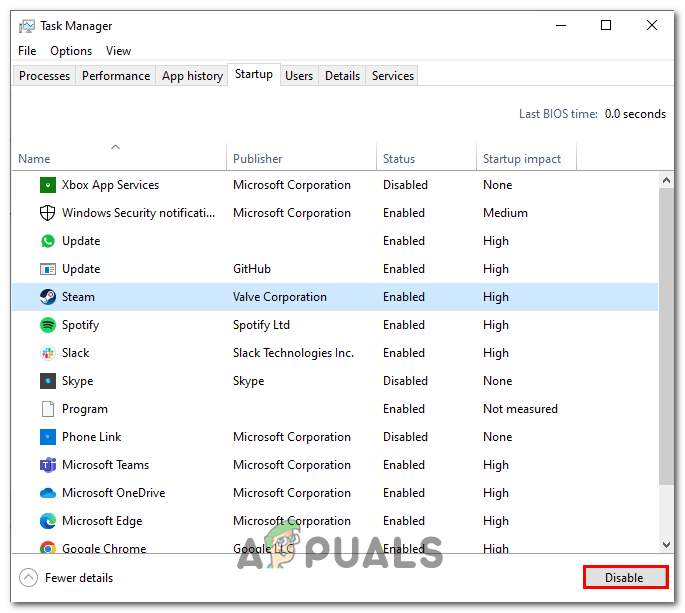
Task: Click the Slack icon
Action: [x=48, y=353]
